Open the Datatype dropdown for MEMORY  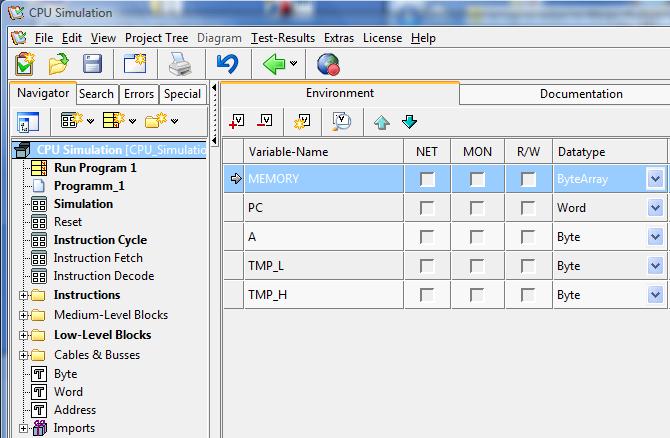click(x=655, y=180)
